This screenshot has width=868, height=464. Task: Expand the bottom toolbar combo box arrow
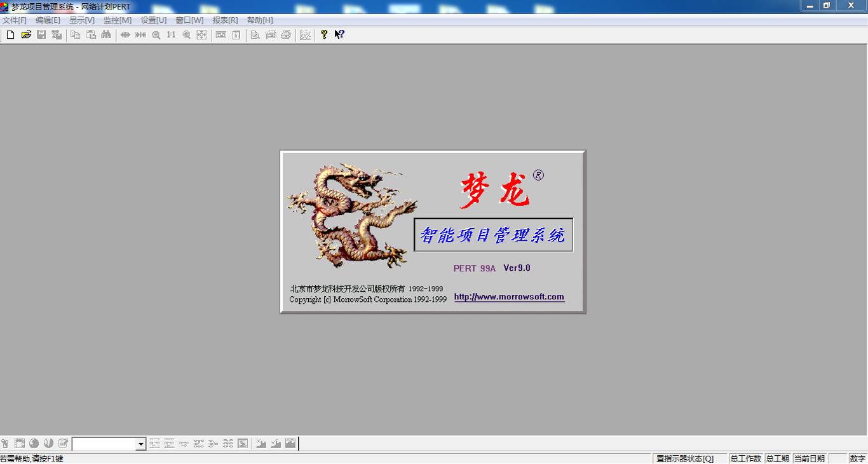(140, 444)
